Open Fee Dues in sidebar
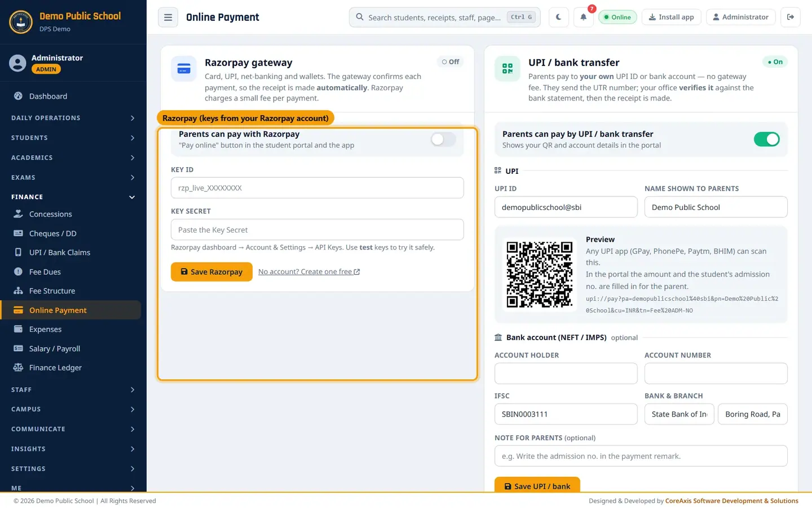This screenshot has height=508, width=812. (71, 271)
